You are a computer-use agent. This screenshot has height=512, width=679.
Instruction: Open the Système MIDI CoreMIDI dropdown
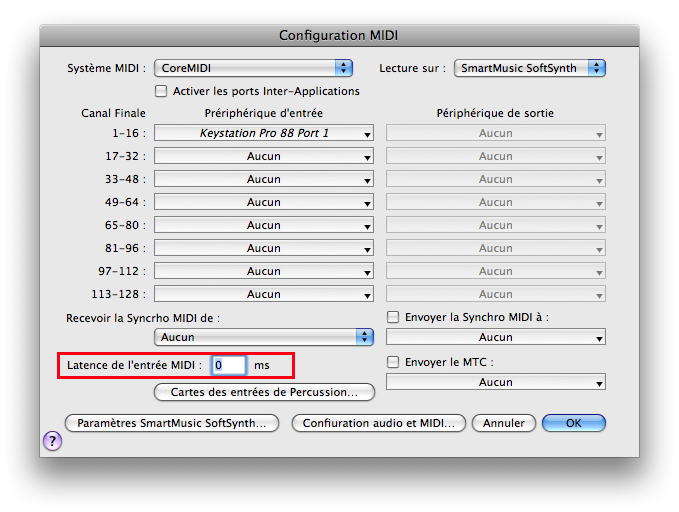coord(254,68)
